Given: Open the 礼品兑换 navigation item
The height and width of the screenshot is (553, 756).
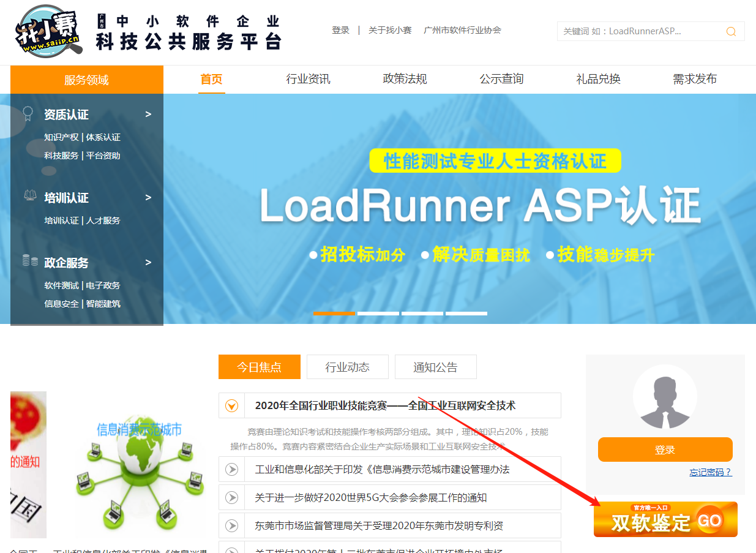Looking at the screenshot, I should pos(598,79).
